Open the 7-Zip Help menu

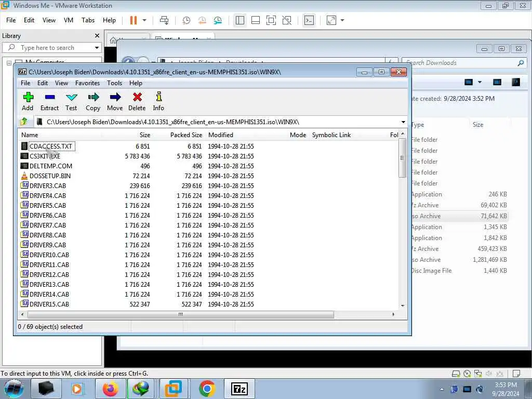[136, 83]
